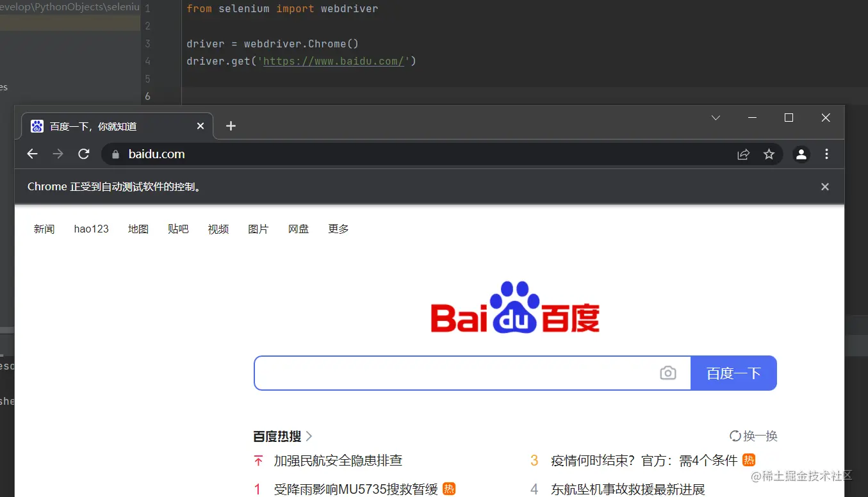The height and width of the screenshot is (497, 868).
Task: Open the hao123 link
Action: pos(92,229)
